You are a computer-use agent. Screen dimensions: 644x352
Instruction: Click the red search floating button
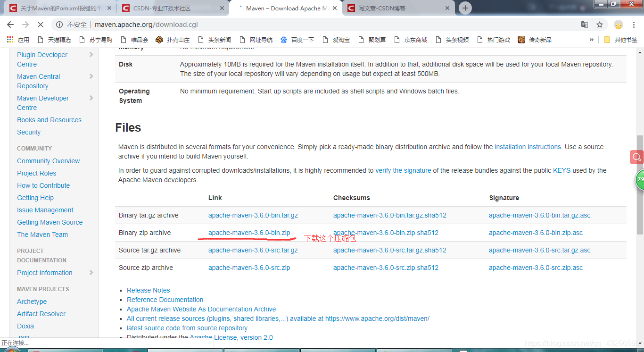pyautogui.click(x=637, y=157)
